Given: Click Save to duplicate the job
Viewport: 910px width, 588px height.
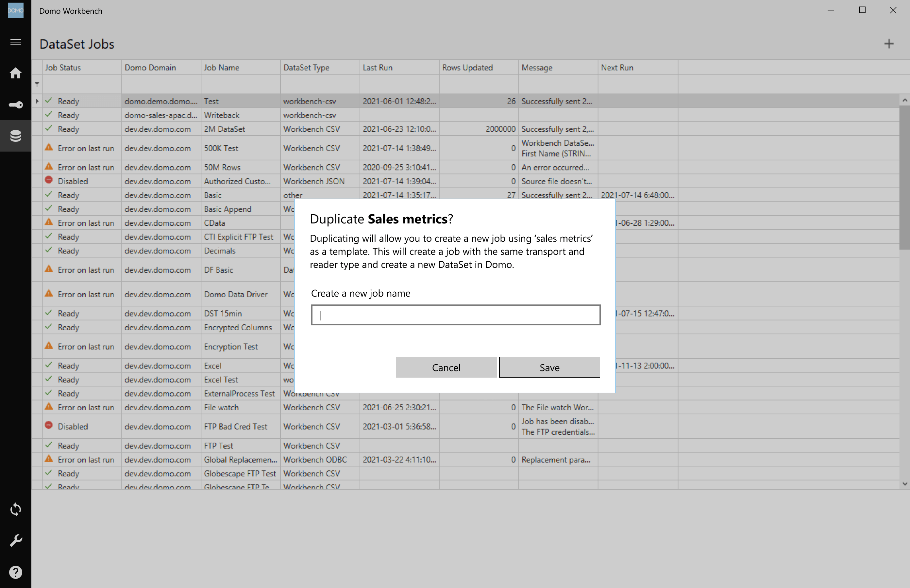Looking at the screenshot, I should pos(549,367).
